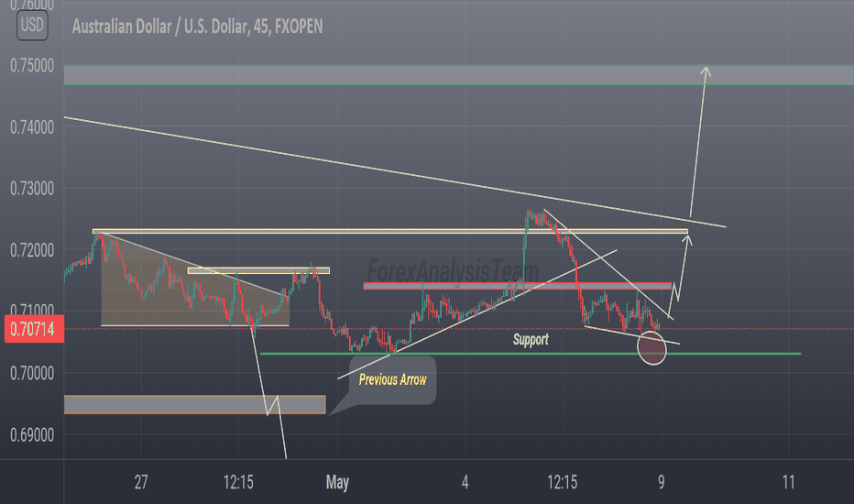Image resolution: width=854 pixels, height=504 pixels.
Task: Click the 11 date label on time axis
Action: pyautogui.click(x=788, y=482)
